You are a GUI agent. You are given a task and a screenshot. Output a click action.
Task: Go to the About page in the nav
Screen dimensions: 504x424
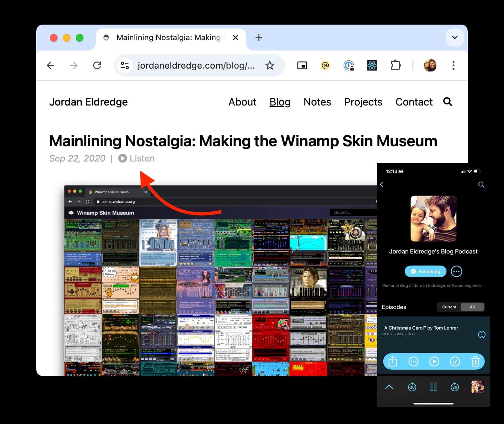242,102
